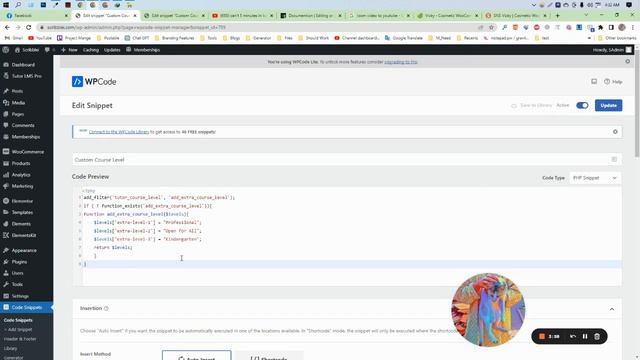Open Analytics menu in sidebar
640x360 pixels.
20,175
